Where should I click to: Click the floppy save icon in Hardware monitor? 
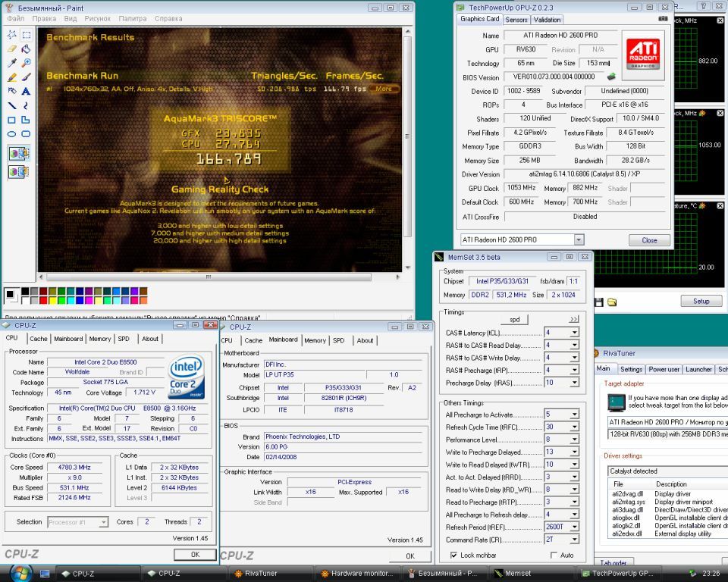click(599, 302)
